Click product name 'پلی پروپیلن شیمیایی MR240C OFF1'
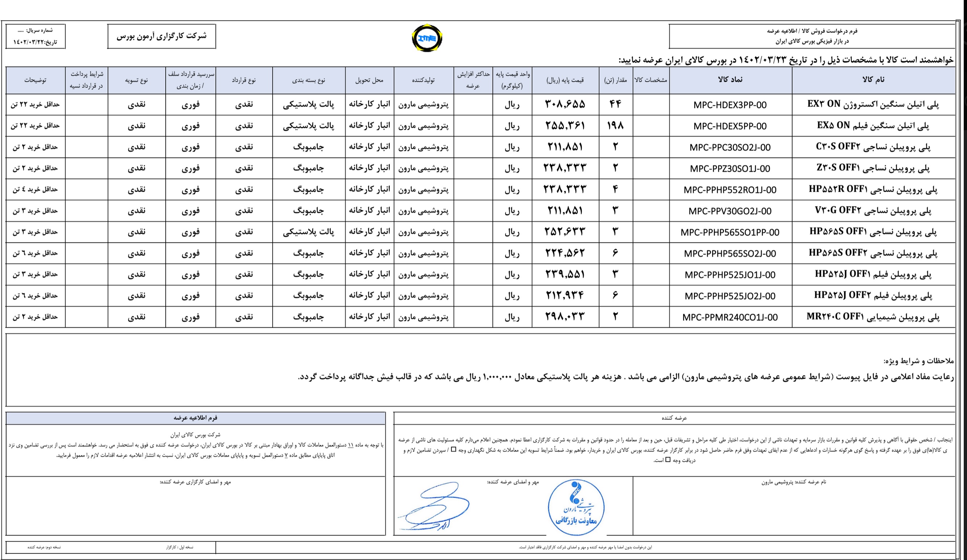Screen dimensions: 967x560 [x=873, y=317]
